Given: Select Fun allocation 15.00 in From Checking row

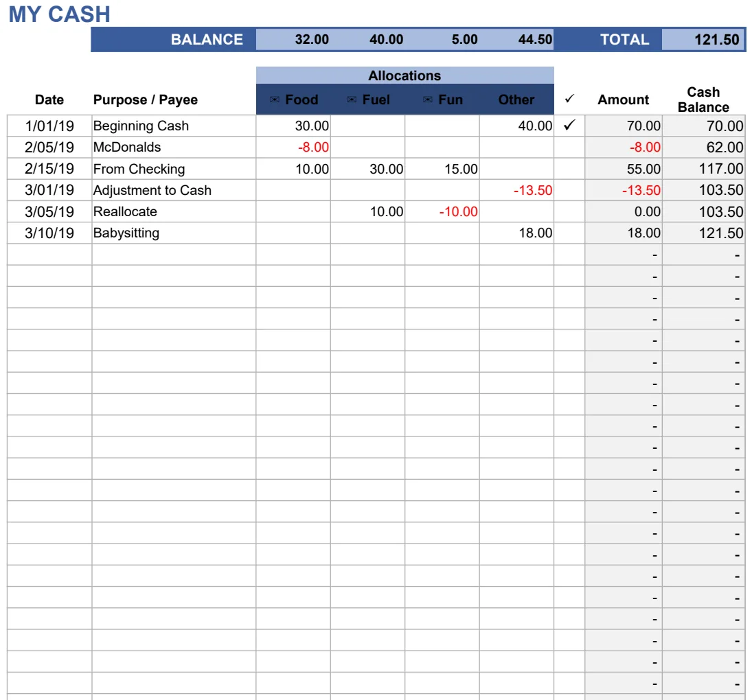Looking at the screenshot, I should (442, 169).
